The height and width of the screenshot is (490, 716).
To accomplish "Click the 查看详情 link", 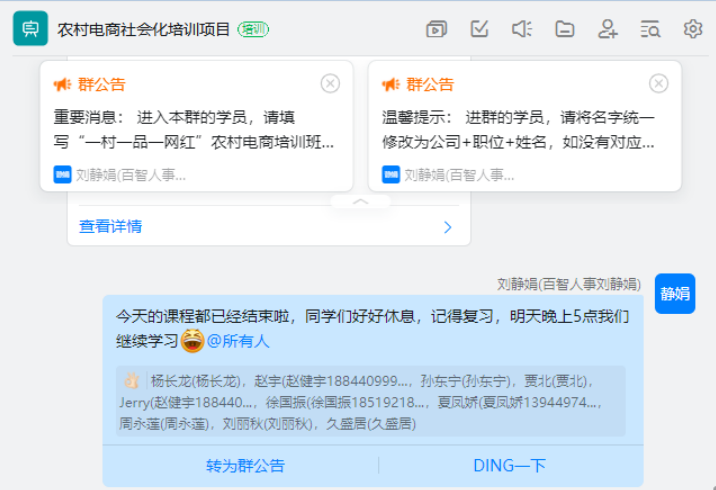I will coord(110,227).
